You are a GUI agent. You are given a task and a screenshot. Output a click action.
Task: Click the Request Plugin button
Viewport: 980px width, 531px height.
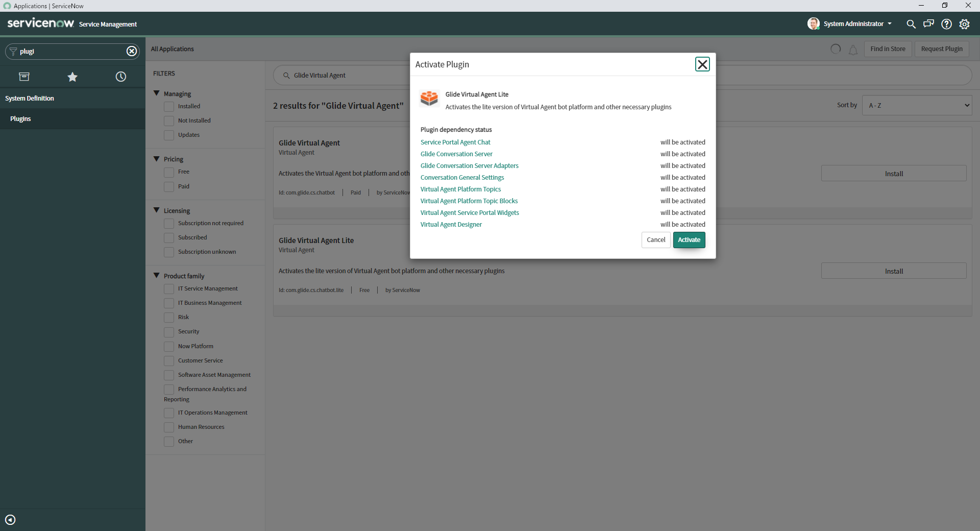coord(942,49)
